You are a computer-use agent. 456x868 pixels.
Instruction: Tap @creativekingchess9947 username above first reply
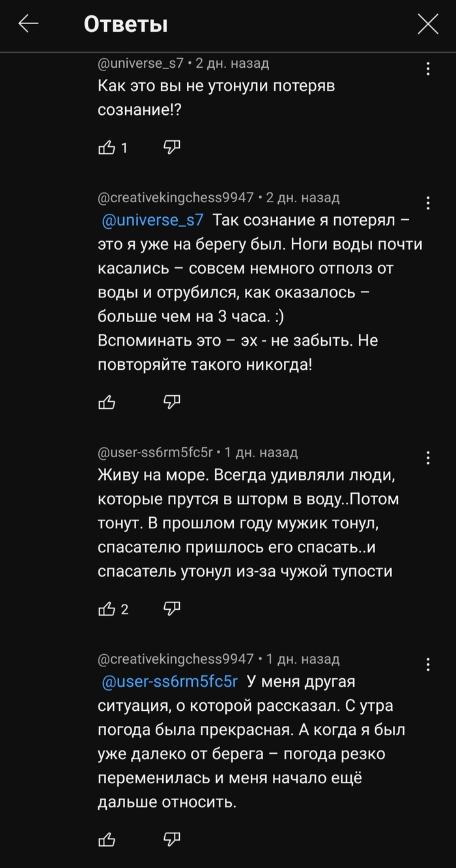pos(175,198)
